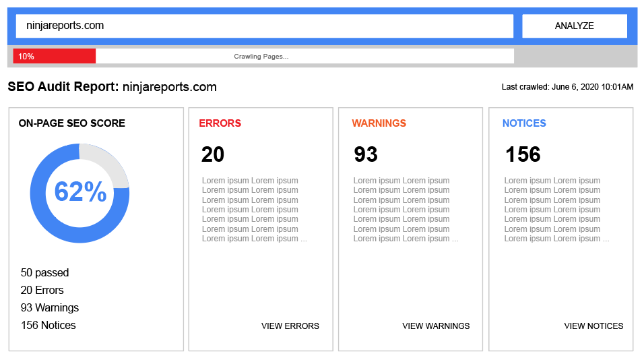Viewport: 644px width, 362px height.
Task: Click the red 10% crawl progress bar
Action: [x=54, y=57]
